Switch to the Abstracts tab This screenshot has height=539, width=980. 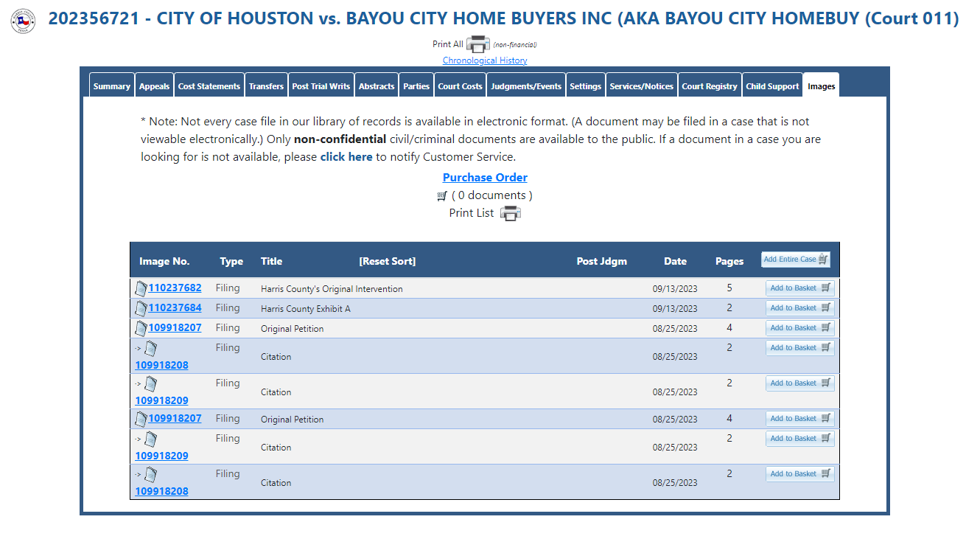click(377, 86)
